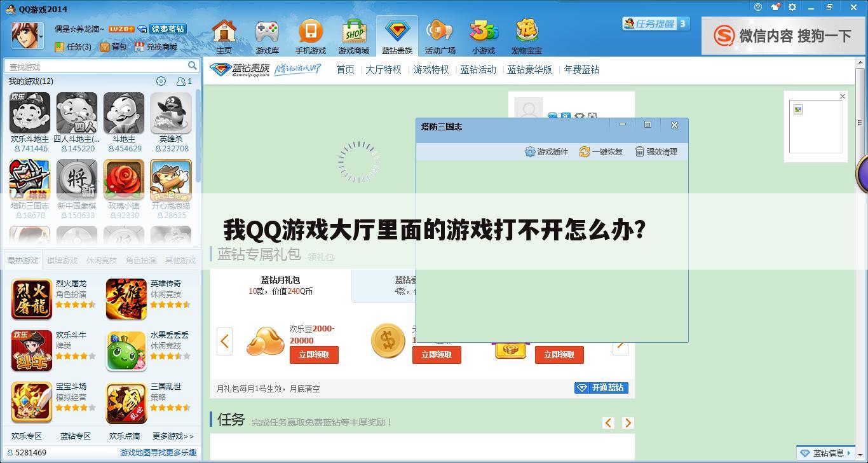Click the help question mark icon

click(757, 7)
